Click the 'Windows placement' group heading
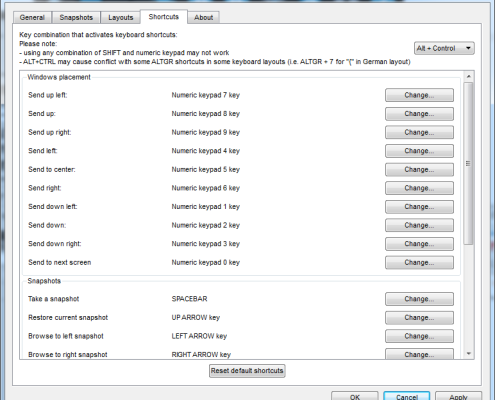Screen dimensions: 495x400 [x=59, y=77]
